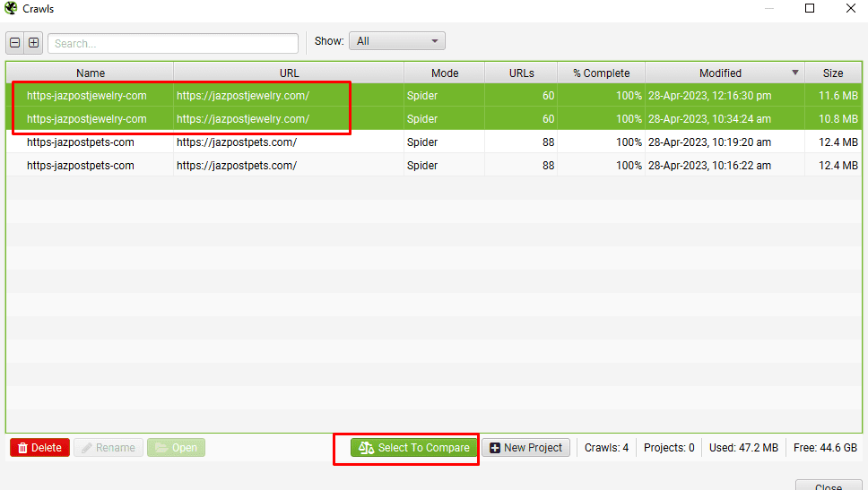The width and height of the screenshot is (868, 490).
Task: Focus the Search crawls field
Action: tap(173, 43)
